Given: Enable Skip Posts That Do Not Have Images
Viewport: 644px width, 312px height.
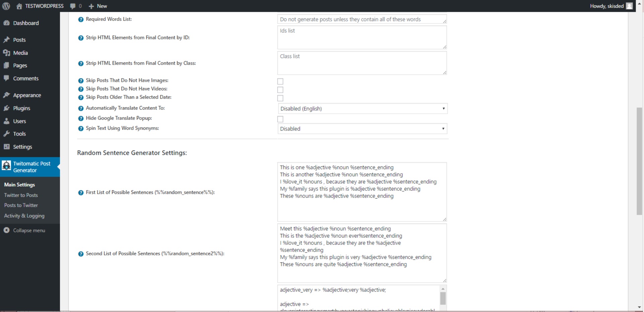Looking at the screenshot, I should (280, 82).
